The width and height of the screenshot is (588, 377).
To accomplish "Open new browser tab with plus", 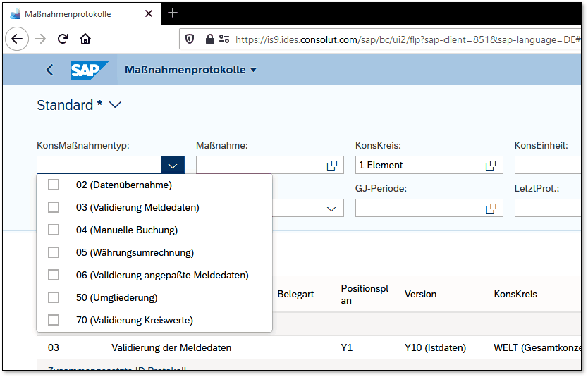I will [x=173, y=13].
